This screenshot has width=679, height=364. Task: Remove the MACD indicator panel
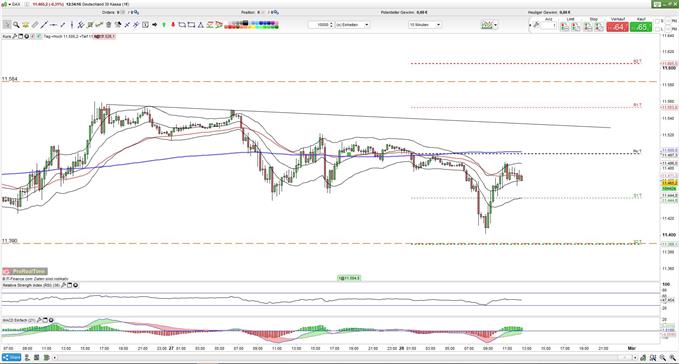[x=51, y=320]
